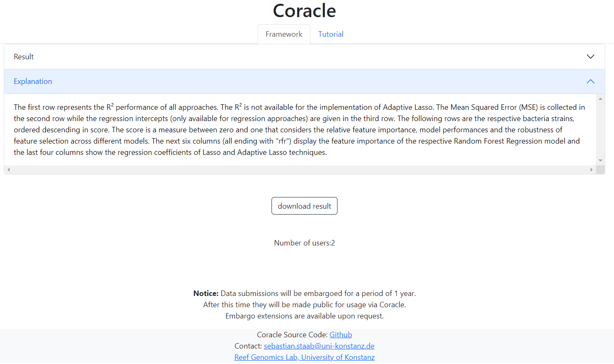The width and height of the screenshot is (614, 364).
Task: Click the horizontal scrollbar left arrow
Action: pos(8,169)
